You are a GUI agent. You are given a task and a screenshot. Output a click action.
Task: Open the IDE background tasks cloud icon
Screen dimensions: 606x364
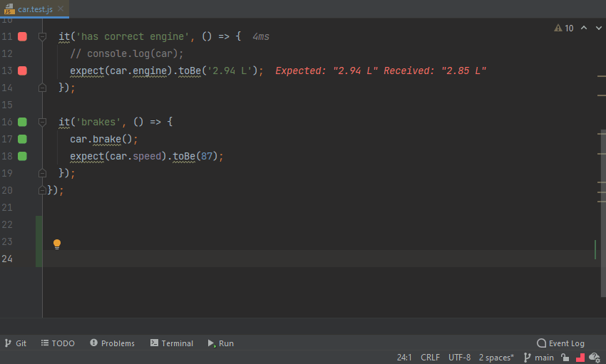(x=594, y=358)
